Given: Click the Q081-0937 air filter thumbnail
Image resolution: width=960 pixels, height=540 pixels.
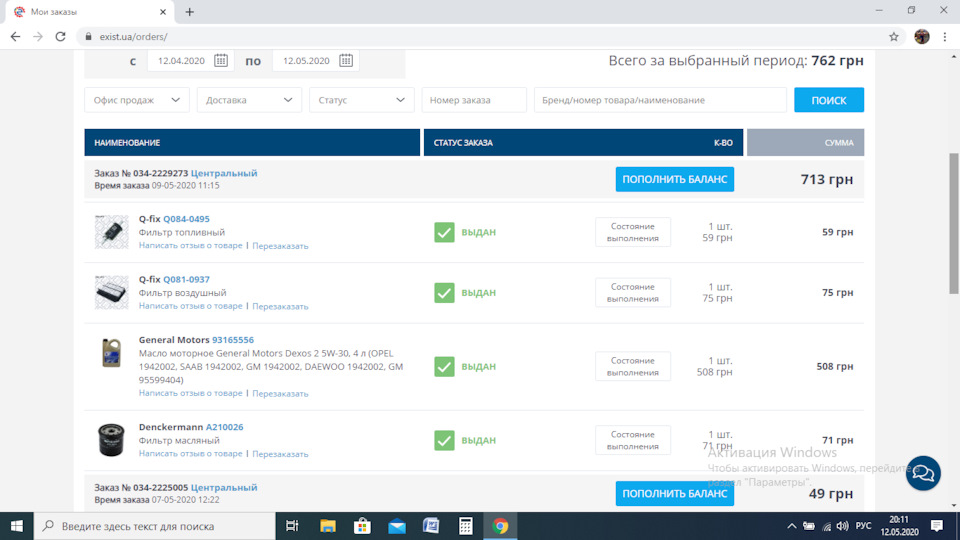Looking at the screenshot, I should [111, 292].
